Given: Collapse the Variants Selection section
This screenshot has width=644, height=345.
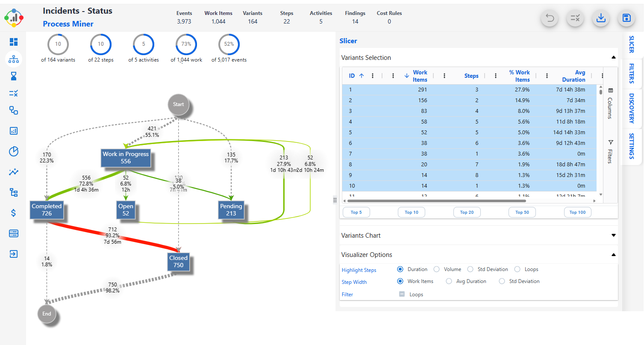Looking at the screenshot, I should tap(614, 57).
